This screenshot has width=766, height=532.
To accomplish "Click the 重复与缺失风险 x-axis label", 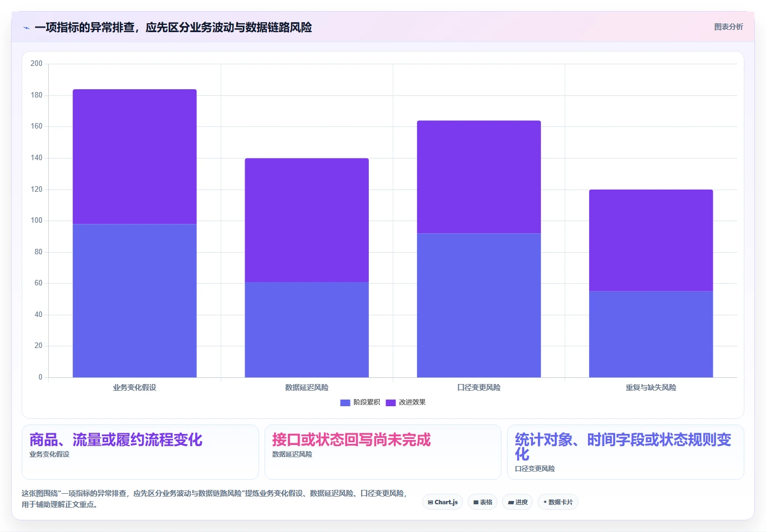I will click(x=651, y=387).
